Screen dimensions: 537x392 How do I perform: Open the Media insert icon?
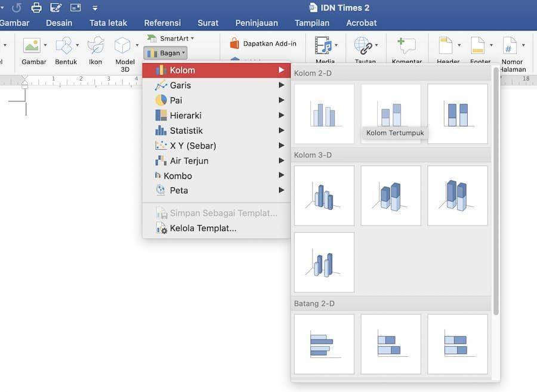(x=323, y=45)
